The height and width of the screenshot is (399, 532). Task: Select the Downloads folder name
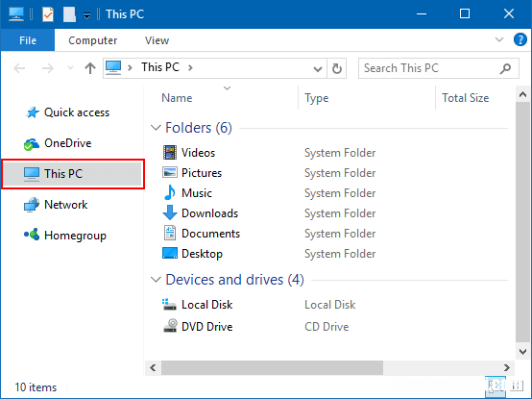(x=209, y=213)
